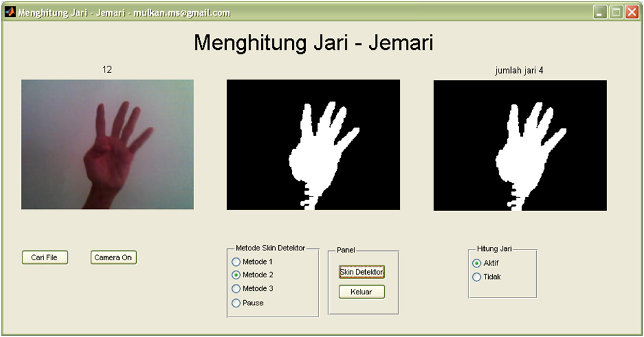
Task: Exit using the Keluar button
Action: coord(361,292)
